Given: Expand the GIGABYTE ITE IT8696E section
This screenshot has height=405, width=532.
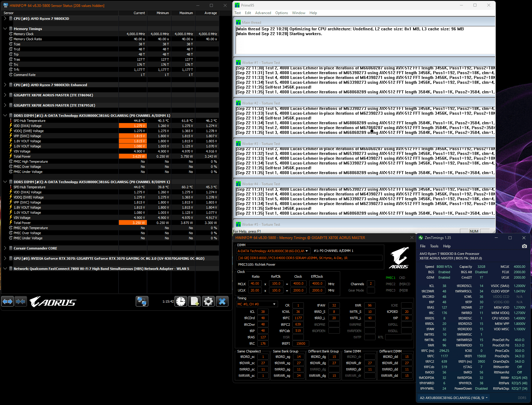Looking at the screenshot, I should (5, 95).
